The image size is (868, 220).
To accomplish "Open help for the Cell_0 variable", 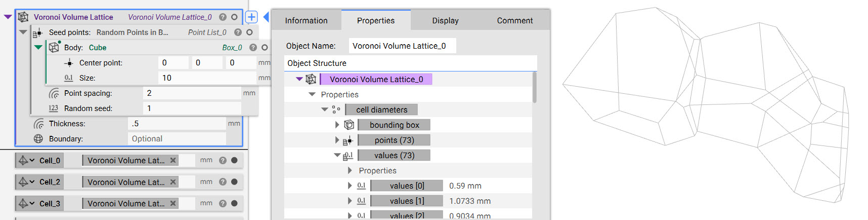I will click(223, 160).
